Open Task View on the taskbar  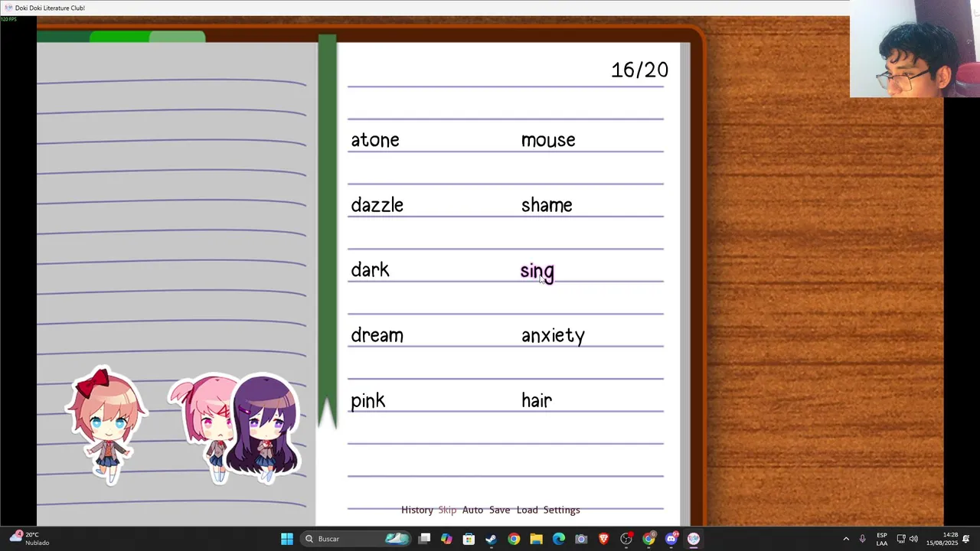point(424,539)
